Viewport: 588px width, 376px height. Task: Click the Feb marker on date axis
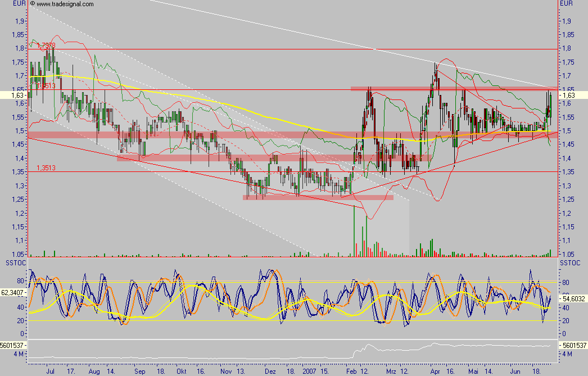351,371
